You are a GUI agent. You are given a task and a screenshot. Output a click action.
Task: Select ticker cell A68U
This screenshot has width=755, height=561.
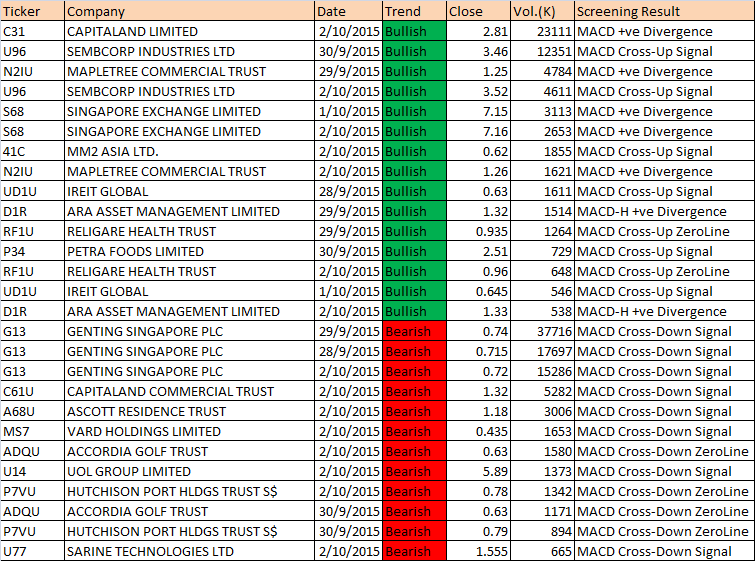click(32, 411)
